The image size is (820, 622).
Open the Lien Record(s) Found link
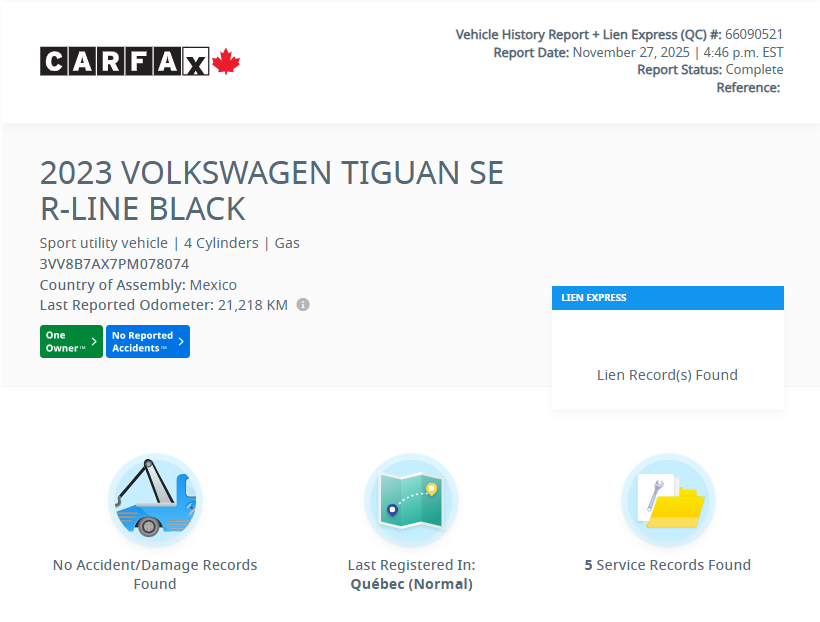[x=667, y=374]
